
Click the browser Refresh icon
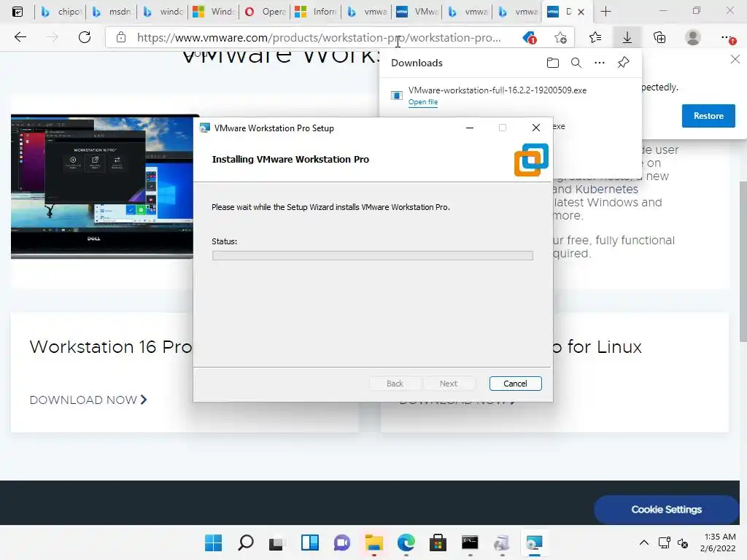click(x=85, y=37)
